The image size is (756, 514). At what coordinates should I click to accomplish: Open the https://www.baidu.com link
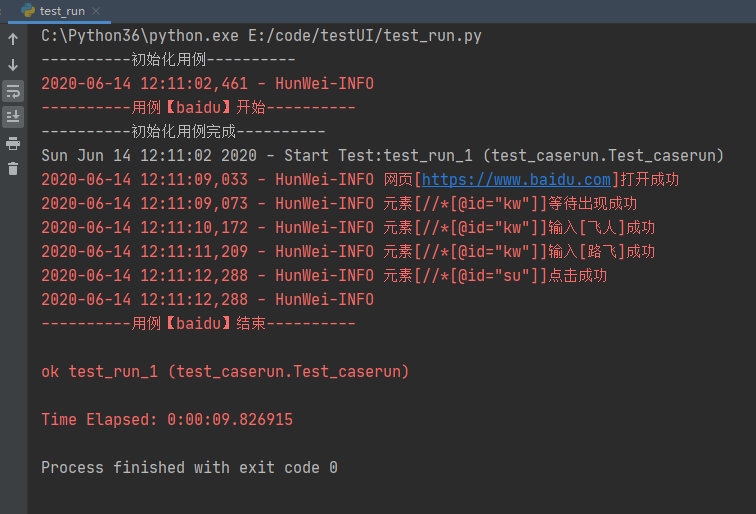[516, 180]
